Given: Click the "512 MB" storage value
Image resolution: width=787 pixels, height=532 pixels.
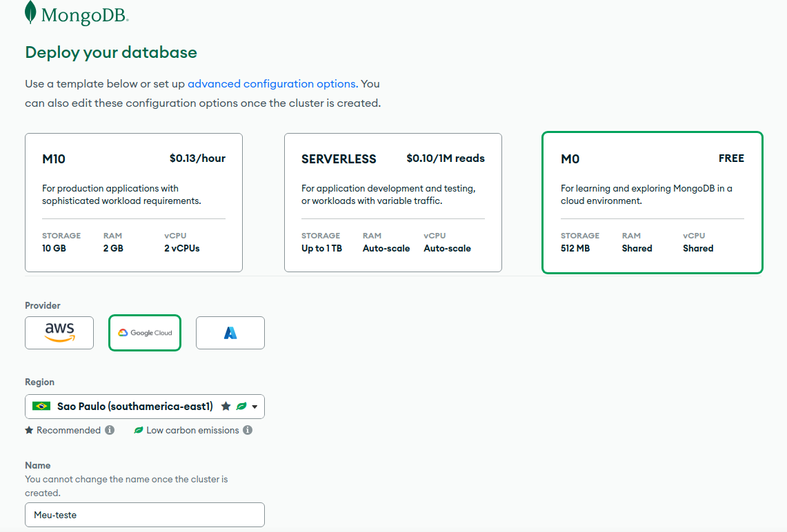Looking at the screenshot, I should click(x=575, y=248).
